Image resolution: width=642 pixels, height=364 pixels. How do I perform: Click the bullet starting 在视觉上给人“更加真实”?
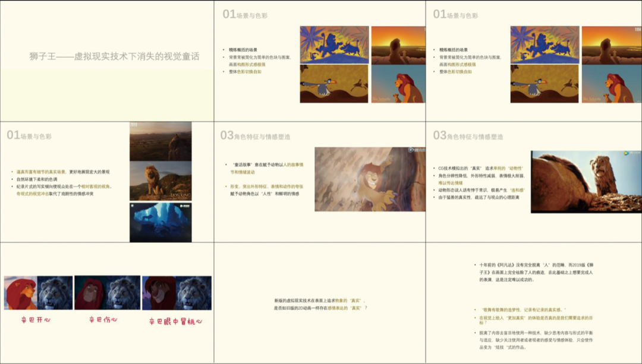coord(536,320)
